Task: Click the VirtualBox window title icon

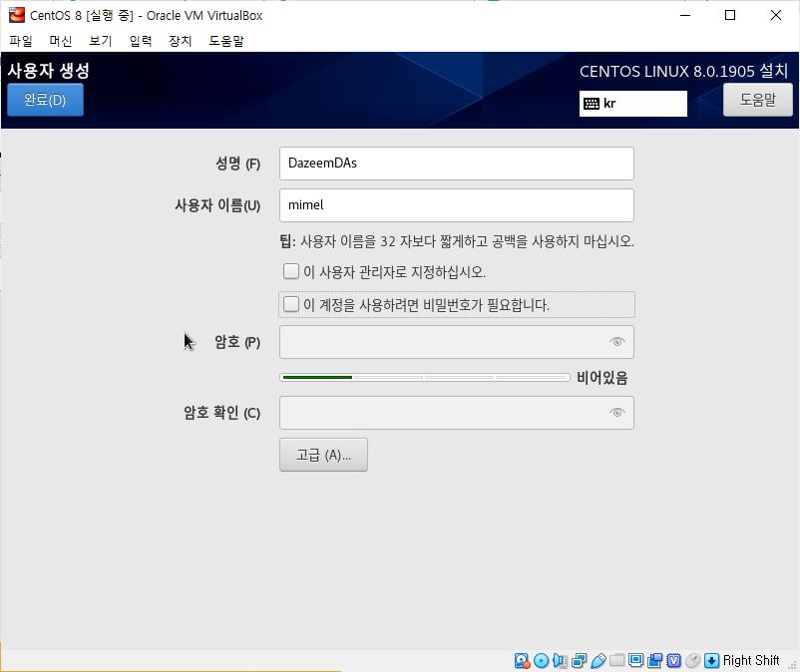Action: [x=16, y=15]
